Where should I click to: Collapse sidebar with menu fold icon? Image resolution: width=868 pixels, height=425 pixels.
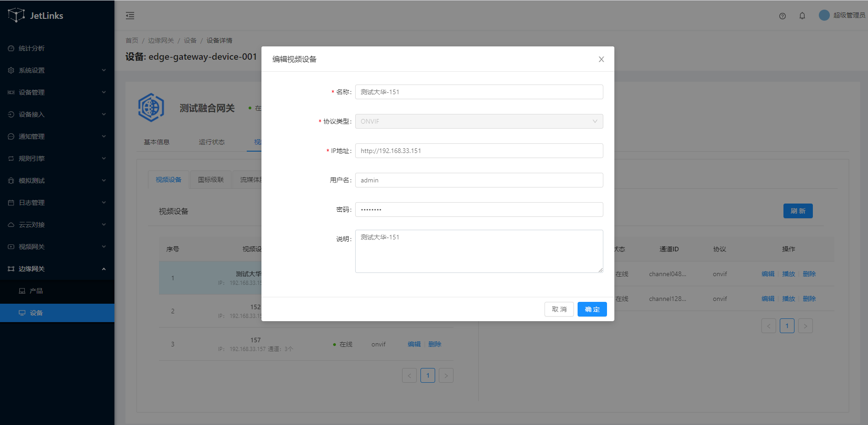point(130,16)
